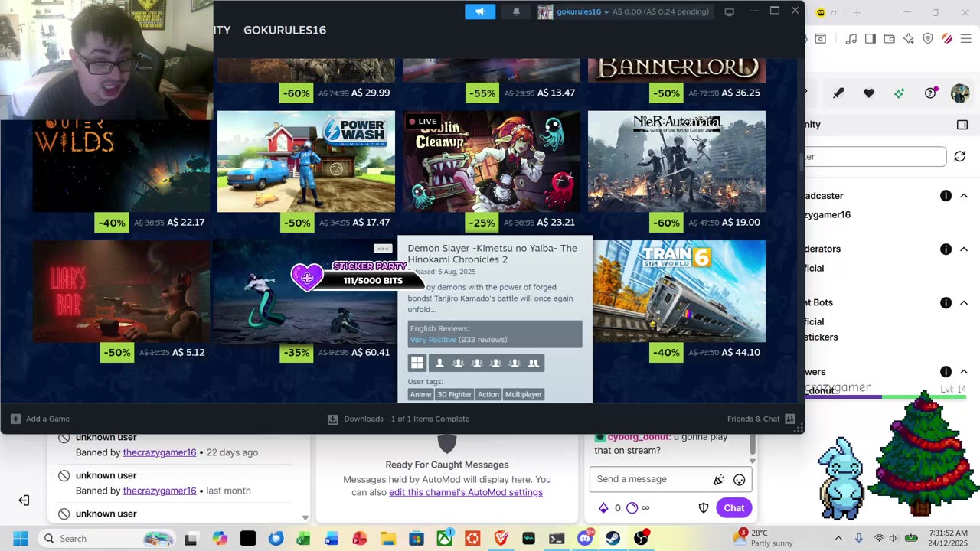The height and width of the screenshot is (551, 980).
Task: Click the sword moderator icon in Twitch header
Action: tap(838, 93)
